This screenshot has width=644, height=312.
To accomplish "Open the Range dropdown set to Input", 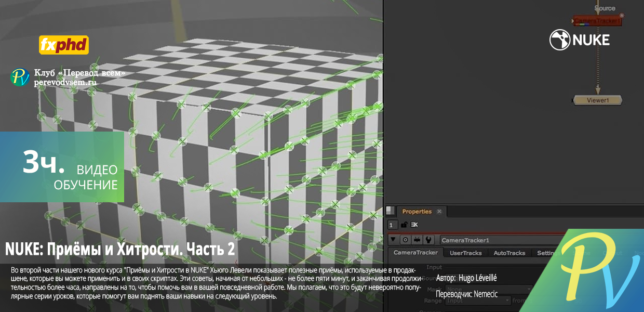I will click(477, 301).
